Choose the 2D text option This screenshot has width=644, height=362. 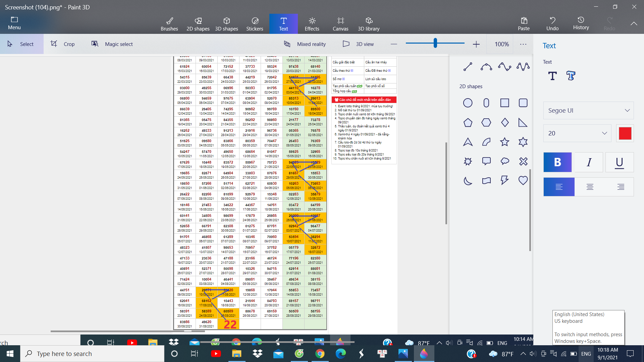coord(552,76)
